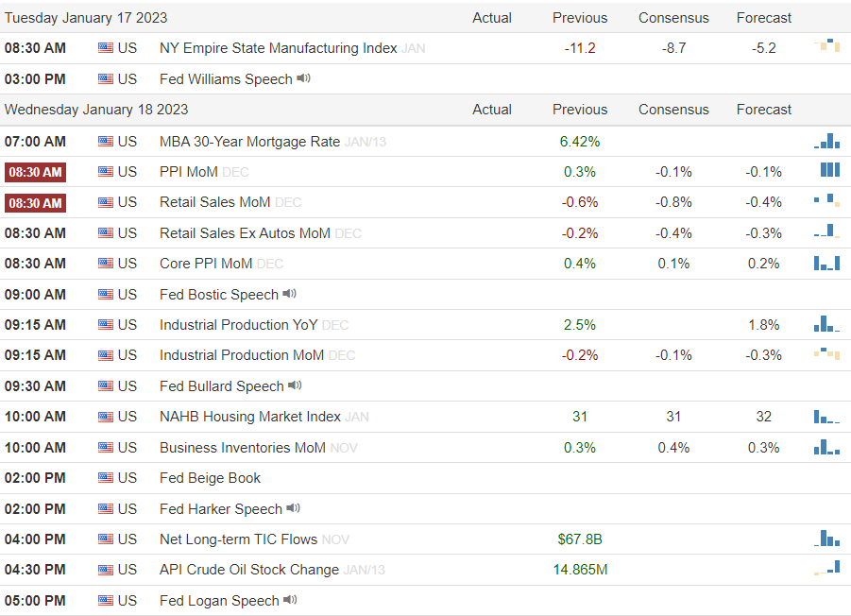Open mini chart for Industrial Production MoM
851x616 pixels.
pos(826,354)
